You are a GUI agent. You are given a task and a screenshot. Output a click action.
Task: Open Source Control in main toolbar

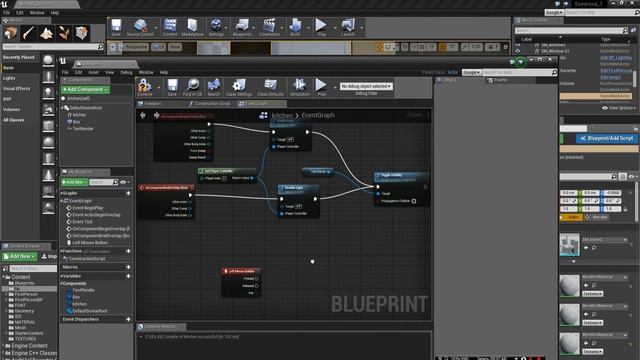[x=140, y=27]
